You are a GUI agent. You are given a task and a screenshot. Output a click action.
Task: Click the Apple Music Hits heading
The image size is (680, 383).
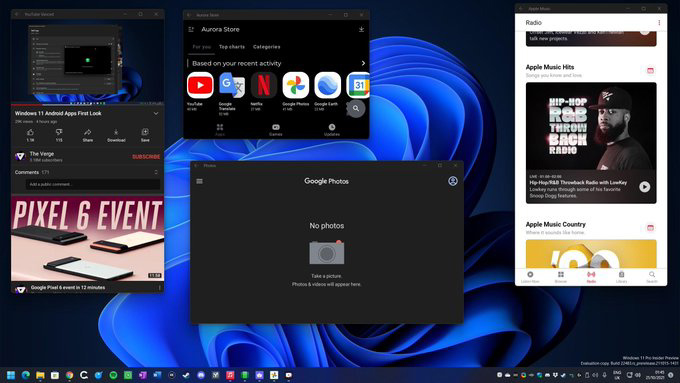coord(550,67)
